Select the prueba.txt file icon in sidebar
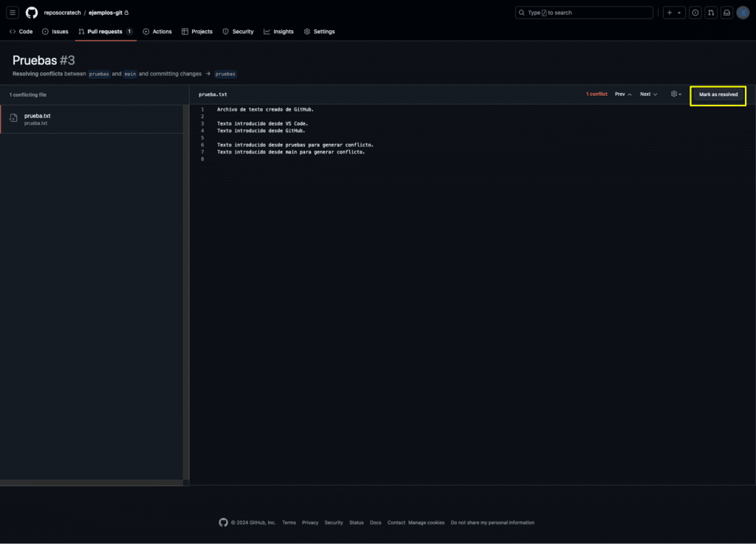756x544 pixels. click(13, 118)
